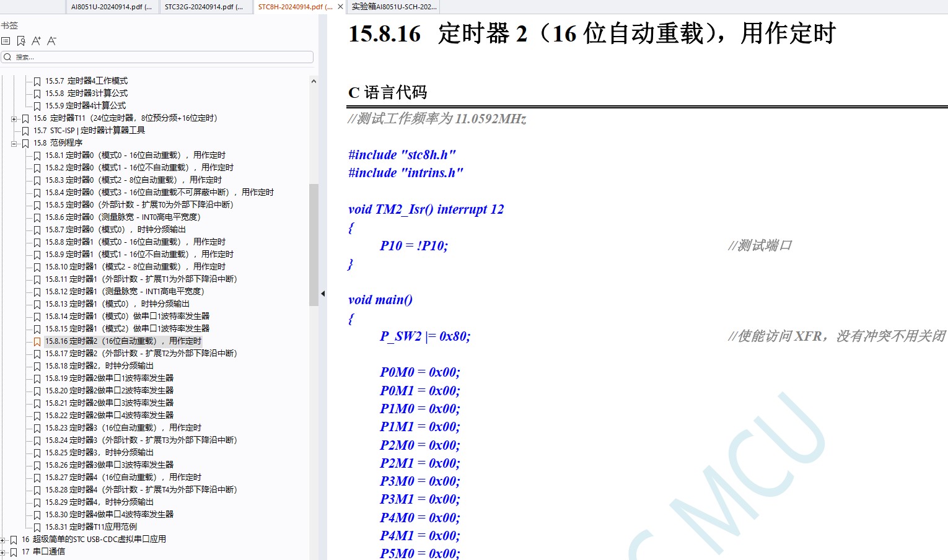Screen dimensions: 948x560
Task: Open 15.8.30 定时器4做串口4波特率发生器
Action: (x=109, y=515)
